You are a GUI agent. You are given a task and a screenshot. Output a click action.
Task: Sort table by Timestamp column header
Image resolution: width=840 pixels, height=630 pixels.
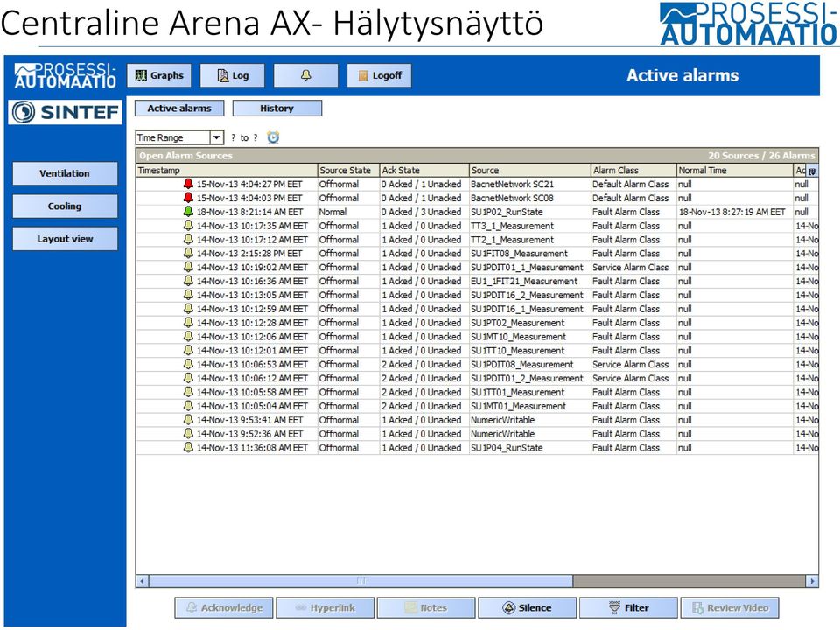pyautogui.click(x=227, y=171)
